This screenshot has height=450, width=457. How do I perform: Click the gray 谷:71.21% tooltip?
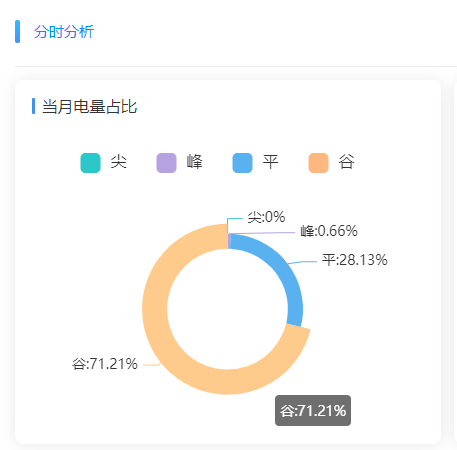313,410
